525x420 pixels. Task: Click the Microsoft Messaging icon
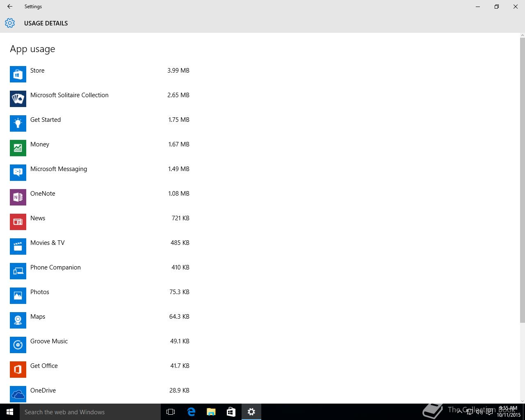tap(18, 173)
